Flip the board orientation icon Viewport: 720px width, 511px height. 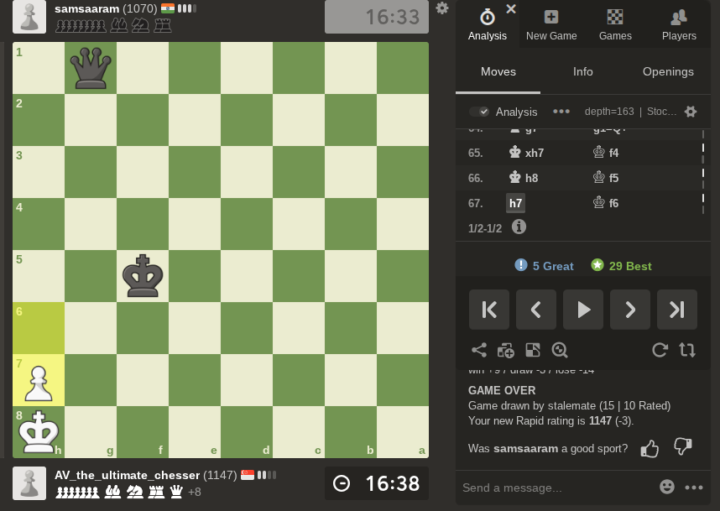click(687, 350)
